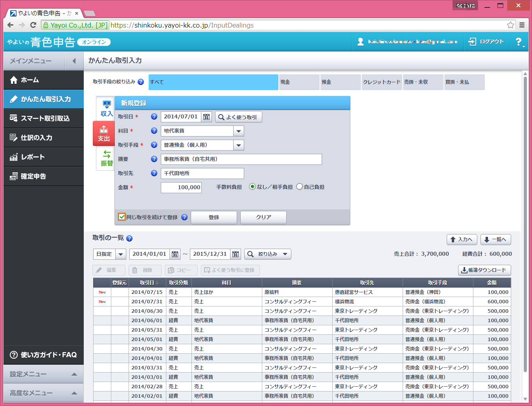
Task: Open the 取引手段 dropdown showing 普通預金
Action: click(x=238, y=145)
